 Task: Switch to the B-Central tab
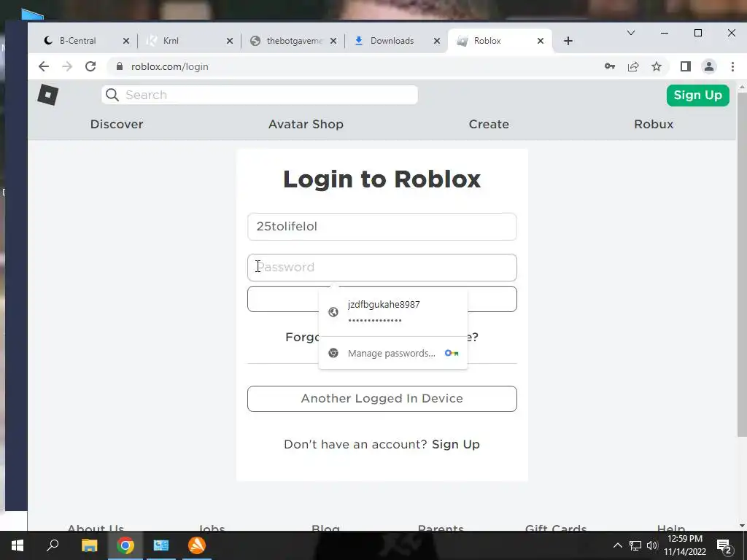[77, 41]
